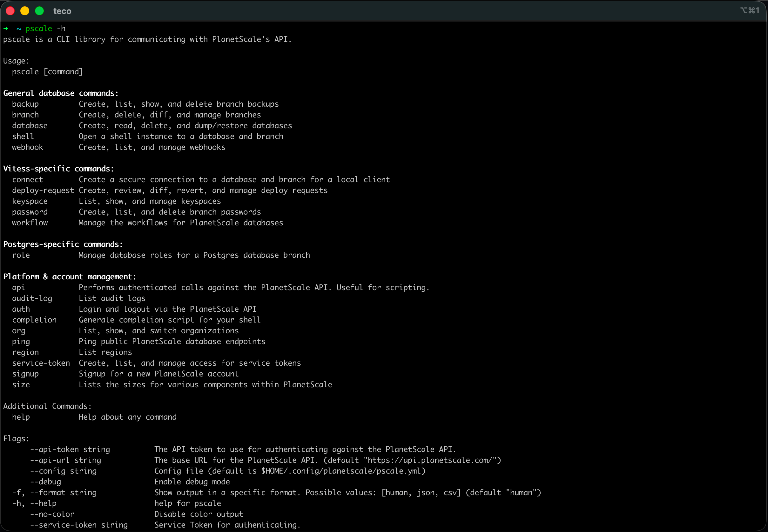Click the 'Postgres-specific commands:' heading
The width and height of the screenshot is (768, 532).
(x=63, y=244)
